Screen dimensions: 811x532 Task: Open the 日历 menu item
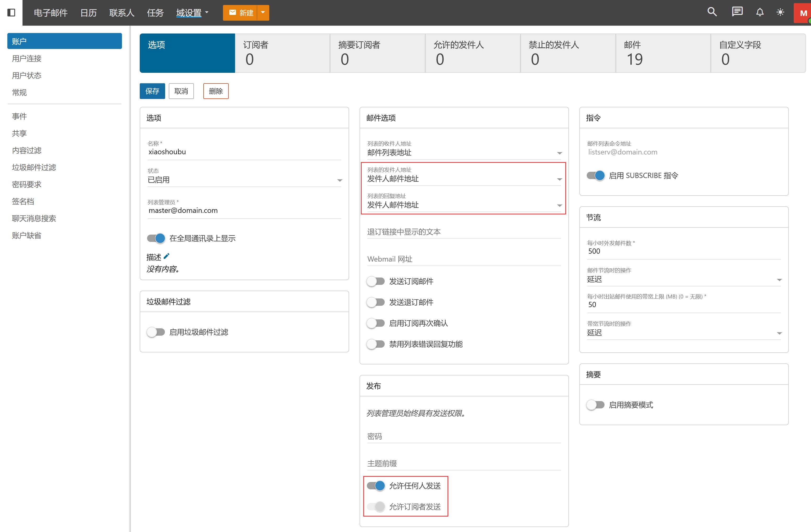88,13
